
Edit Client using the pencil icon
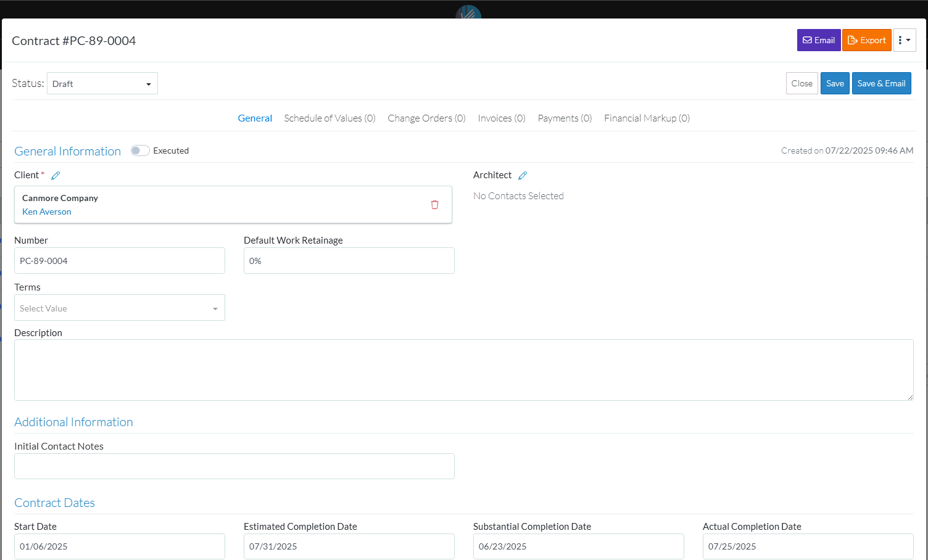click(56, 176)
